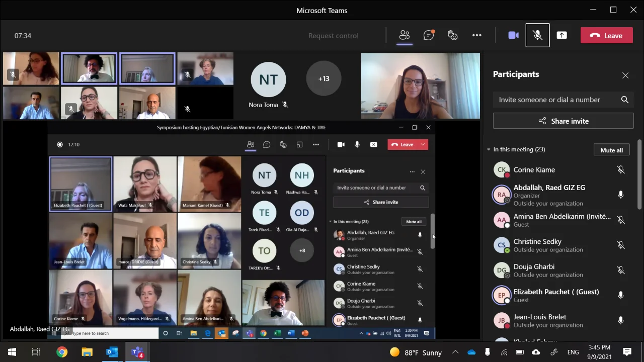Image resolution: width=644 pixels, height=362 pixels.
Task: Collapse the In this meeting (23) list
Action: pyautogui.click(x=489, y=150)
